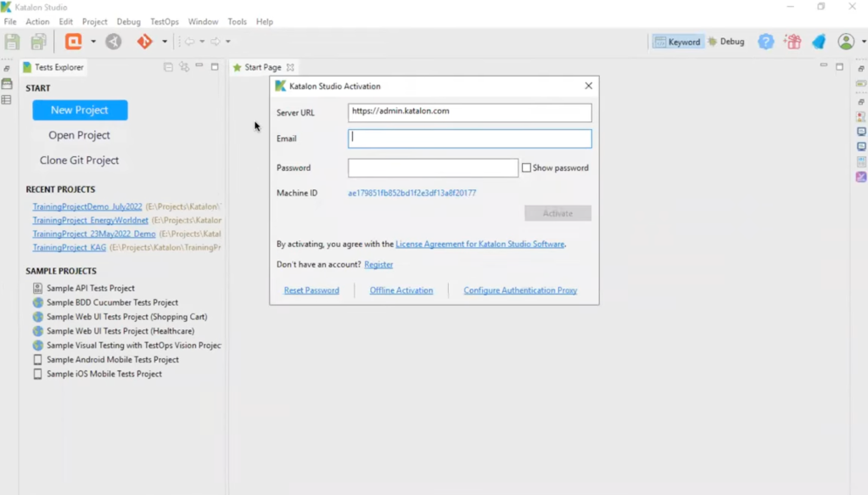Open the Window menu
The height and width of the screenshot is (495, 868).
pyautogui.click(x=203, y=21)
